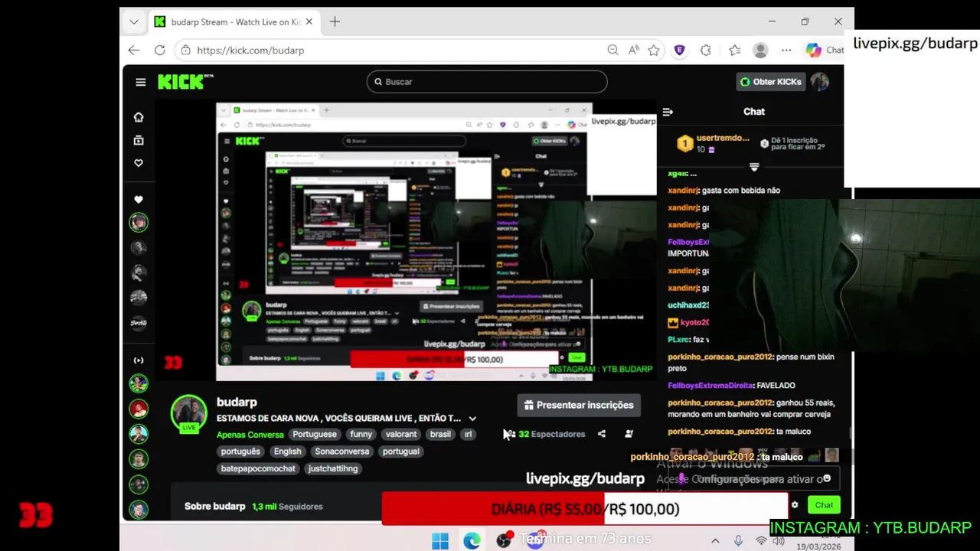Go back with the browser back arrow
This screenshot has width=980, height=551.
[x=134, y=51]
